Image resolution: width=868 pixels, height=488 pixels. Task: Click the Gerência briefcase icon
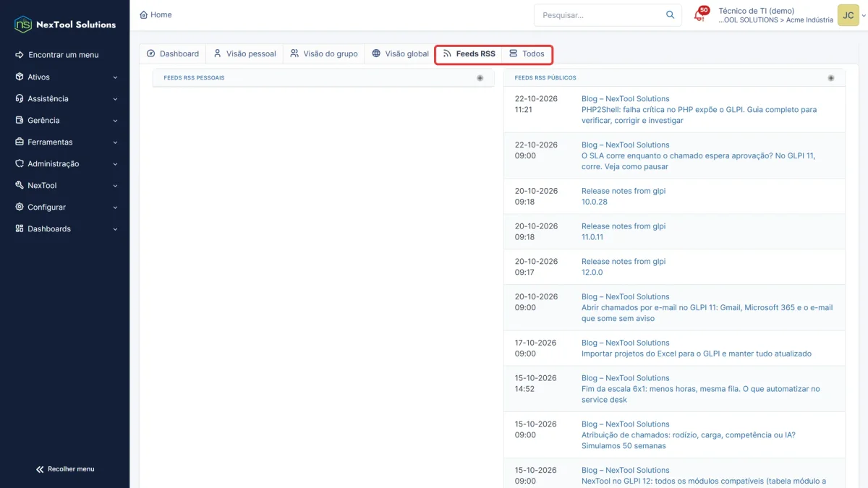[x=20, y=120]
